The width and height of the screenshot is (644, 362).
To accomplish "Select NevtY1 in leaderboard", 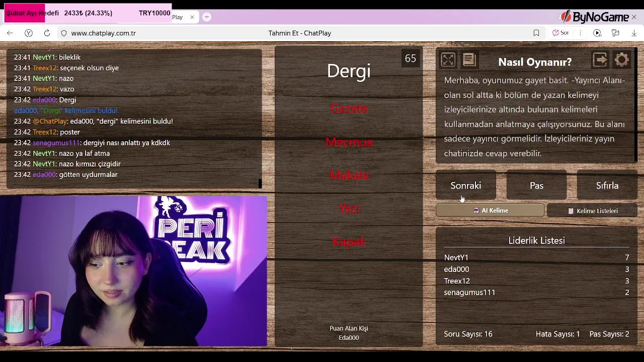I will (x=456, y=257).
